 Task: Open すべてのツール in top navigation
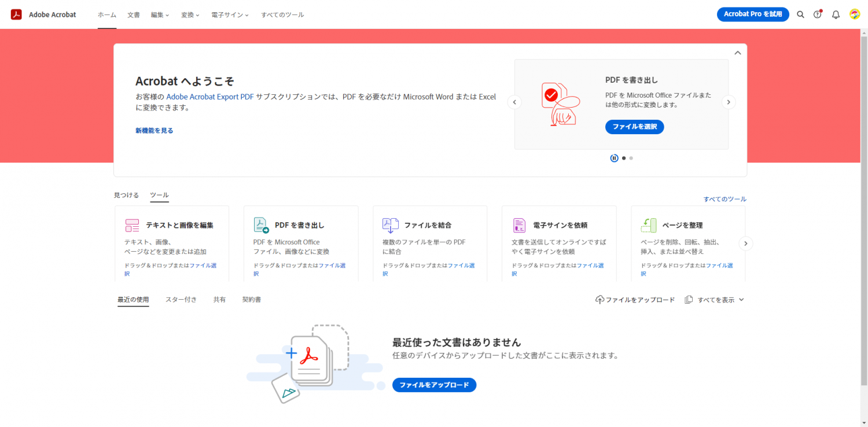(x=282, y=15)
